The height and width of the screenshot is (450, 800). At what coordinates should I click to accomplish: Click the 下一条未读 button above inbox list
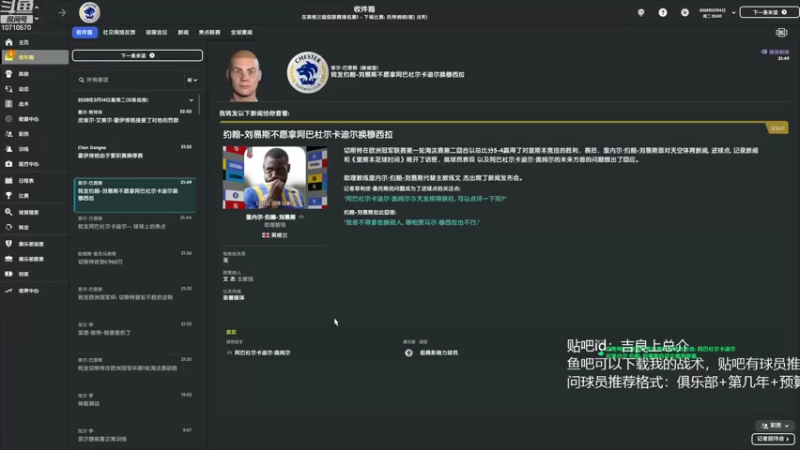137,55
